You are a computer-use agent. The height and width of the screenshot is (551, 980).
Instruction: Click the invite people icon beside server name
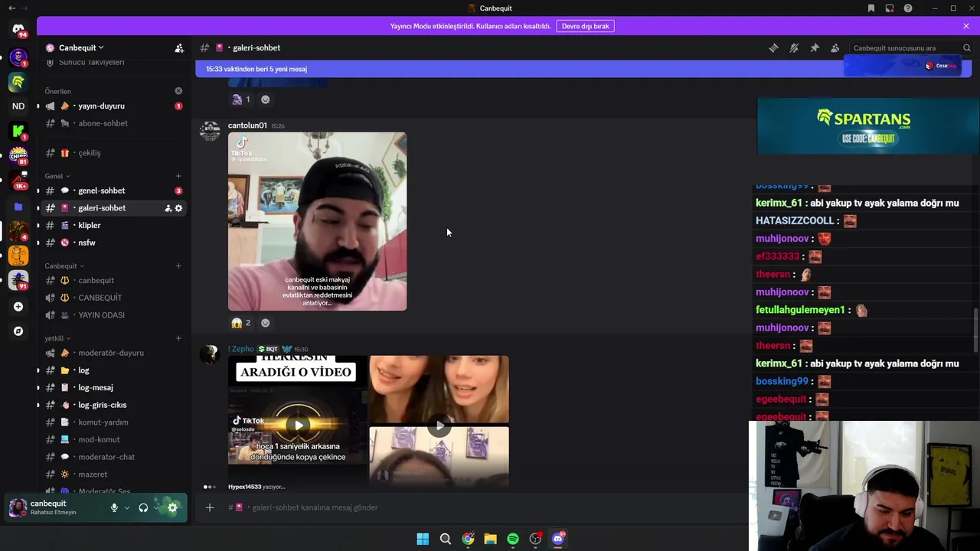tap(179, 47)
